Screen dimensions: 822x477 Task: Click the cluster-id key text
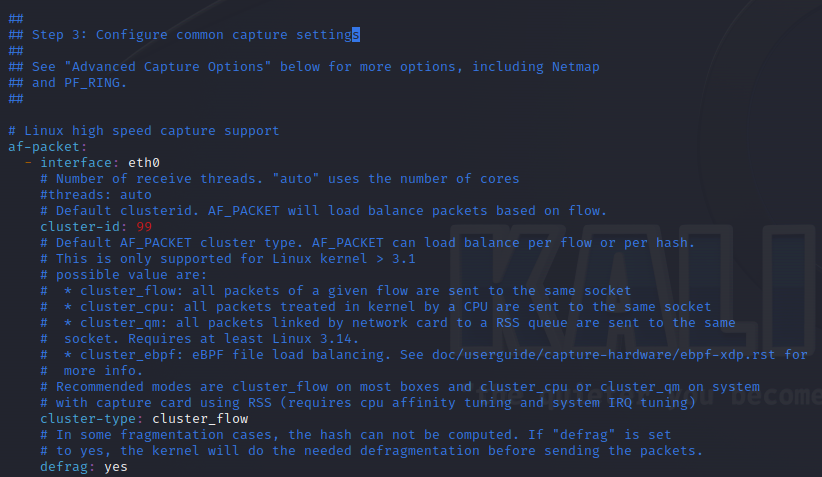click(80, 226)
